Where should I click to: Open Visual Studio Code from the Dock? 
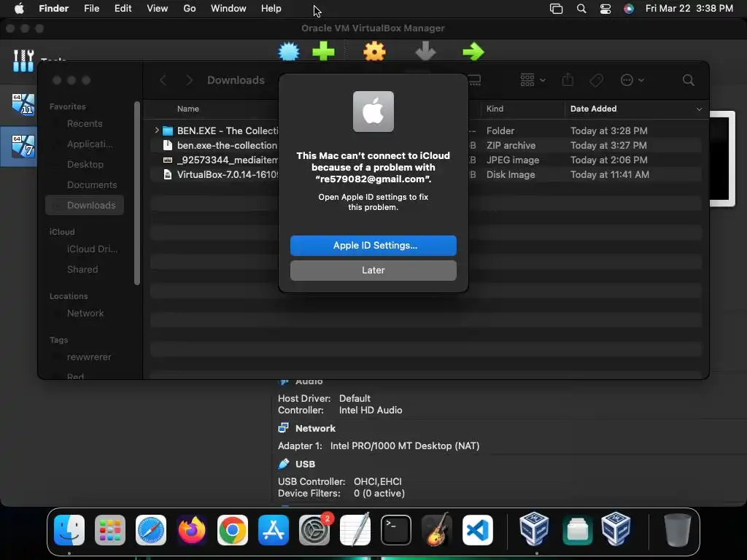pos(478,530)
